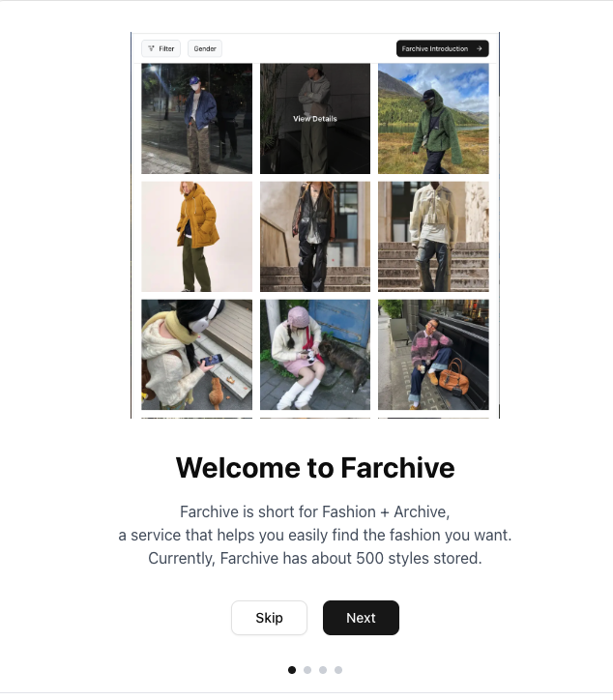Jump to the third pagination dot
This screenshot has height=700, width=613.
click(323, 670)
